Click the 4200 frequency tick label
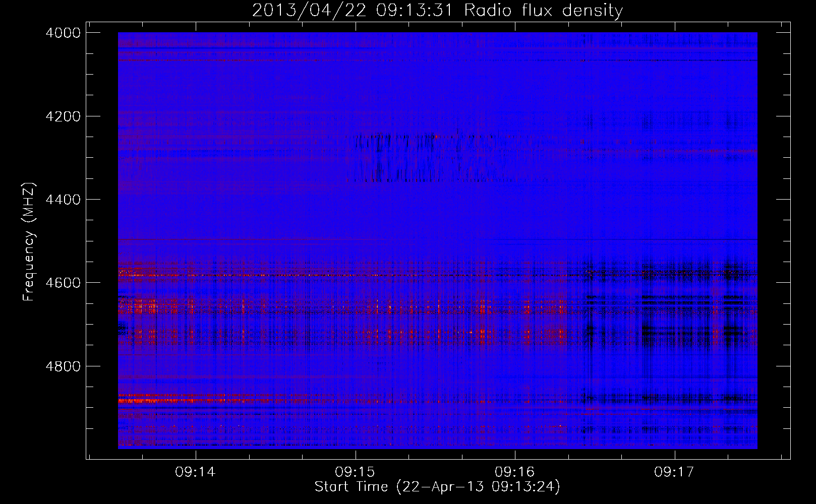Viewport: 816px width, 504px height. click(63, 116)
